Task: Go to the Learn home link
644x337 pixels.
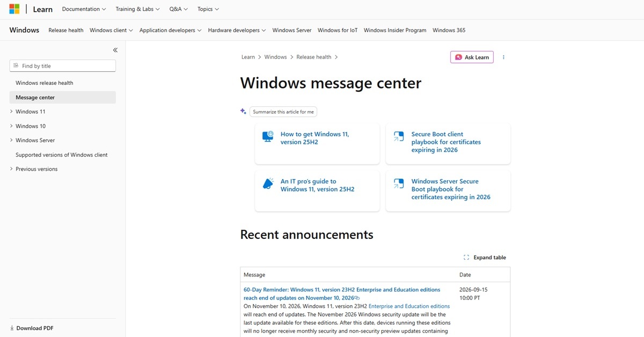Action: pos(43,9)
